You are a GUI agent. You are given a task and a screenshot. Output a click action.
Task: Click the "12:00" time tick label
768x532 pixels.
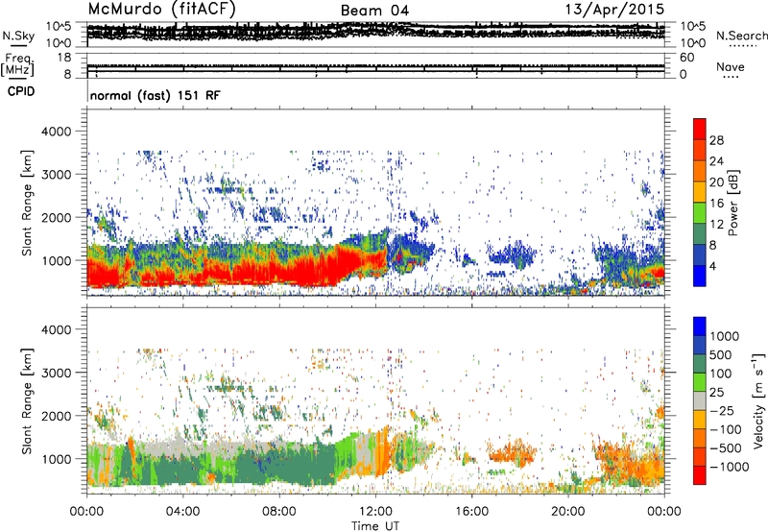point(375,512)
